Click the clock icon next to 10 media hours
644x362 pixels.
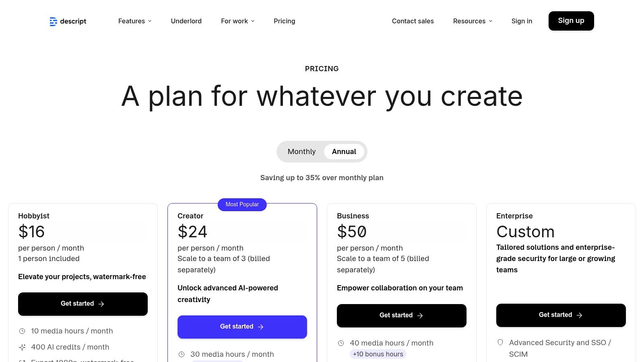pos(22,331)
